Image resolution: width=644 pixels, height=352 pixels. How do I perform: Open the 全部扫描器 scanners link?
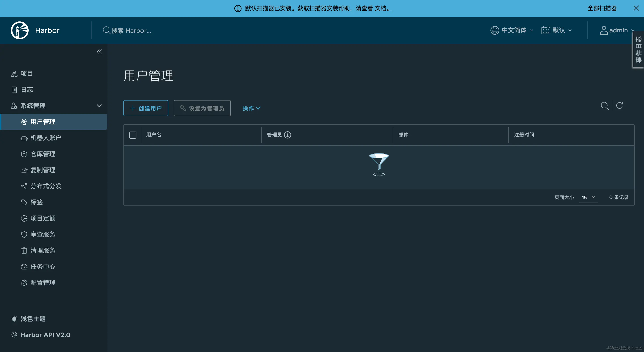pos(602,8)
